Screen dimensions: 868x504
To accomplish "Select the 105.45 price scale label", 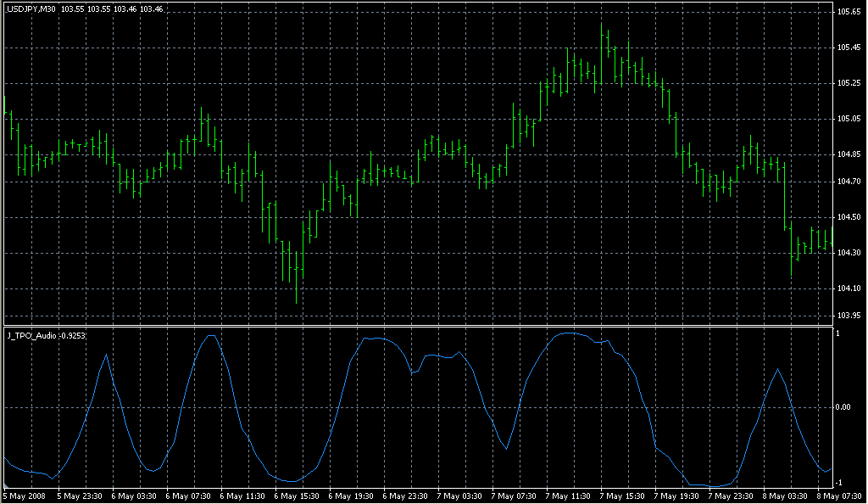I will tap(849, 48).
